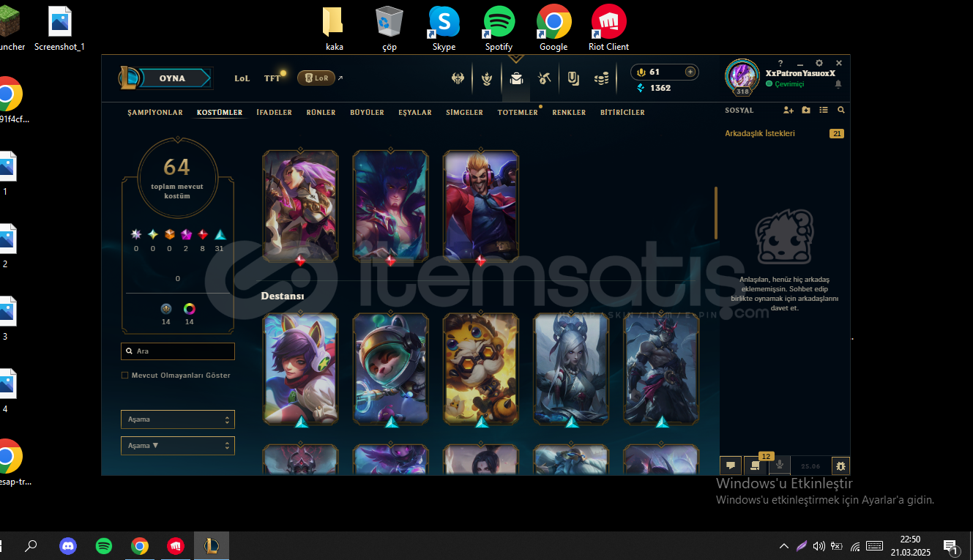Show hidden system tray icons chevron

784,546
